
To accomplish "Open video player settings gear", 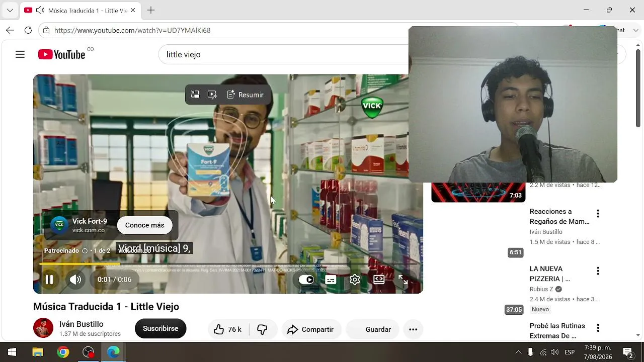I will 355,280.
